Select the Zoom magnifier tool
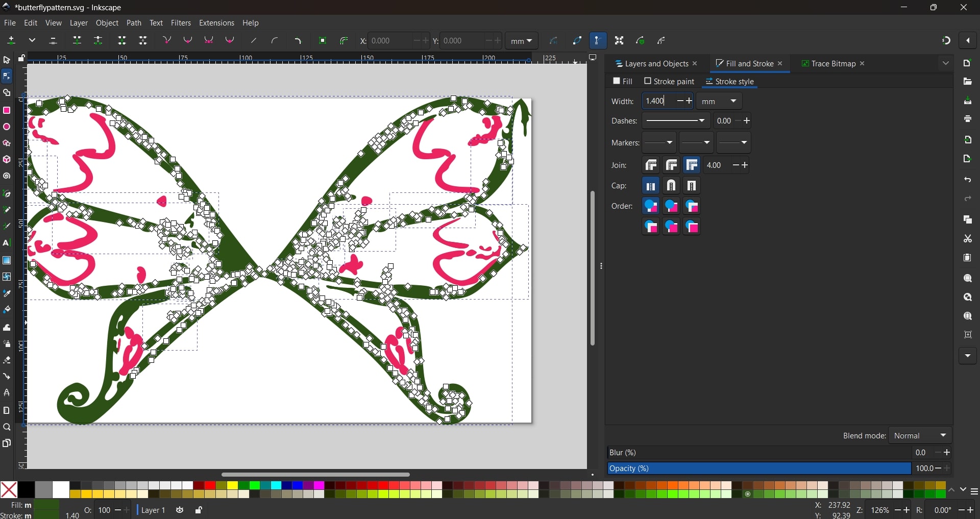This screenshot has width=980, height=519. tap(7, 428)
